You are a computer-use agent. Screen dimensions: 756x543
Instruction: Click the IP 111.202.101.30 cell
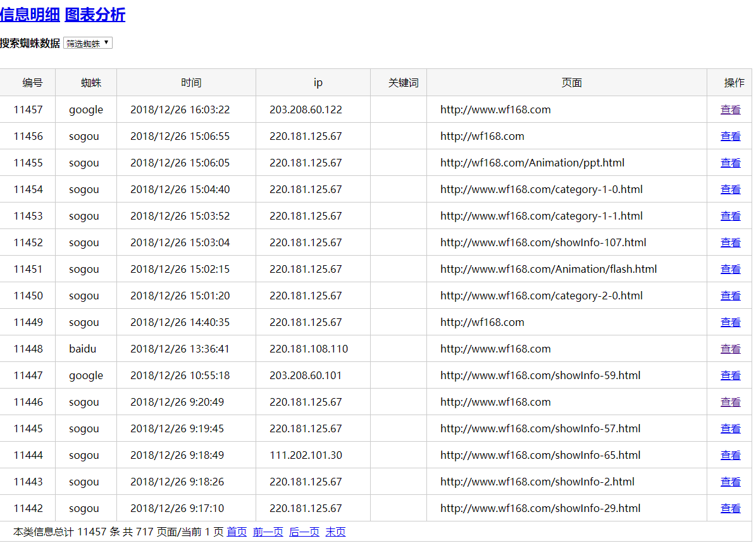[x=306, y=455]
